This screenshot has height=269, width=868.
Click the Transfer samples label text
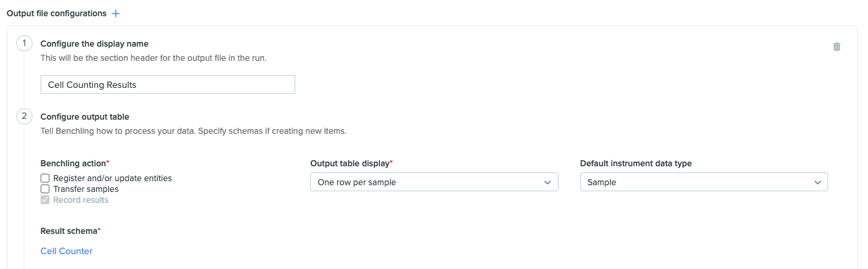86,189
